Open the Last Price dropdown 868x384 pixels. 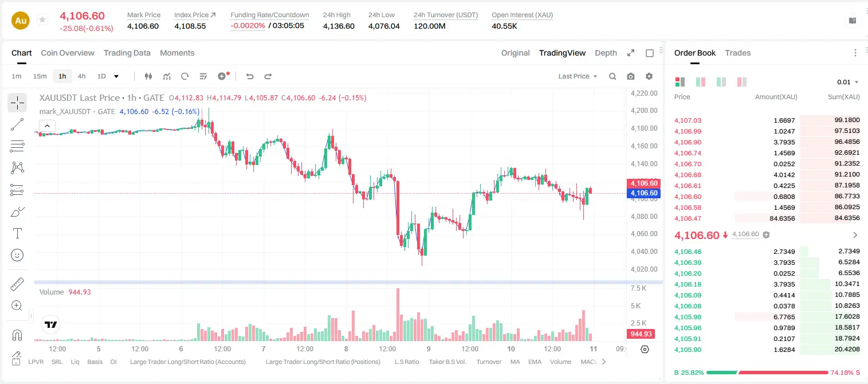(x=578, y=76)
